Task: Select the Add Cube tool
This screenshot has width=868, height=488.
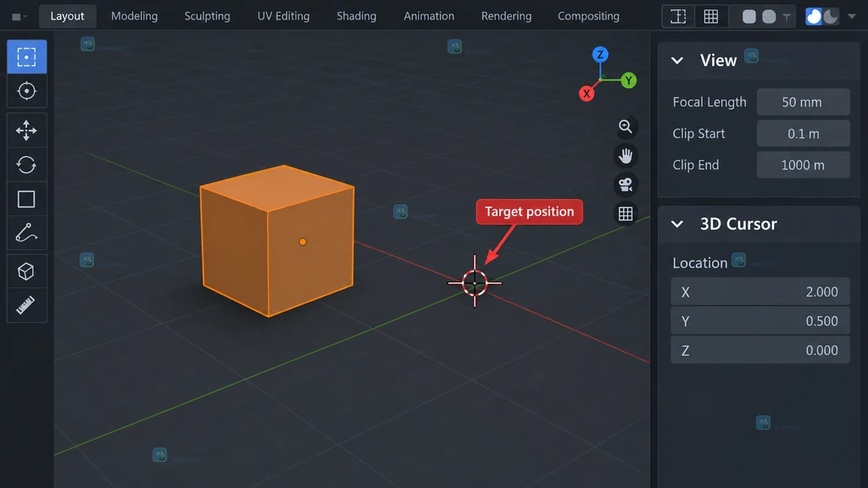Action: [26, 271]
